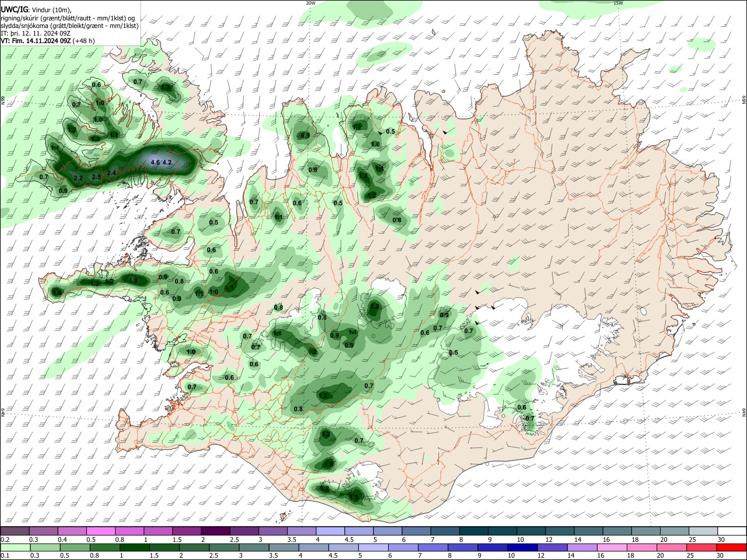Select the white 30 swatch in upper legend row

coord(731,531)
